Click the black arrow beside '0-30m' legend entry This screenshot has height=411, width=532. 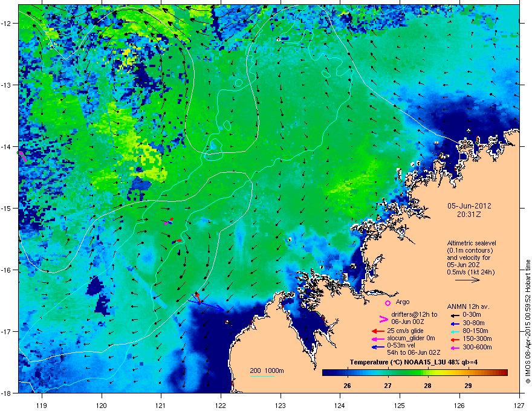tap(455, 316)
